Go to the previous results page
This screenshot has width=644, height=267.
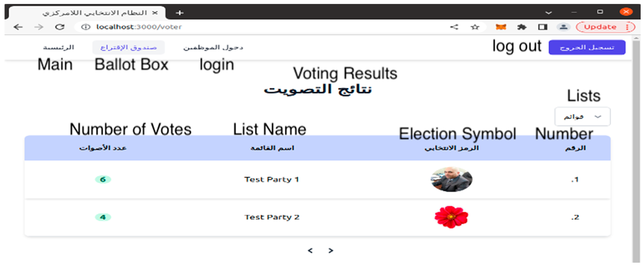point(310,251)
